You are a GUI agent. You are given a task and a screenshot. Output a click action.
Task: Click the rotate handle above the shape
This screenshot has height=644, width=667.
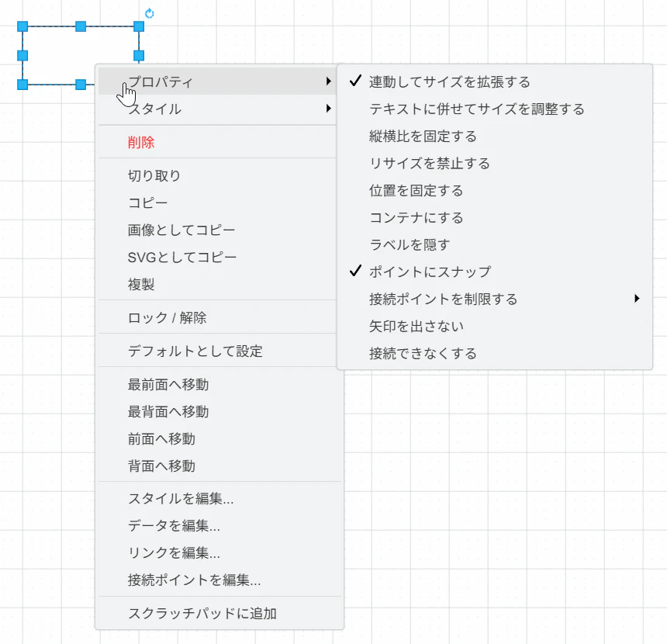(150, 14)
